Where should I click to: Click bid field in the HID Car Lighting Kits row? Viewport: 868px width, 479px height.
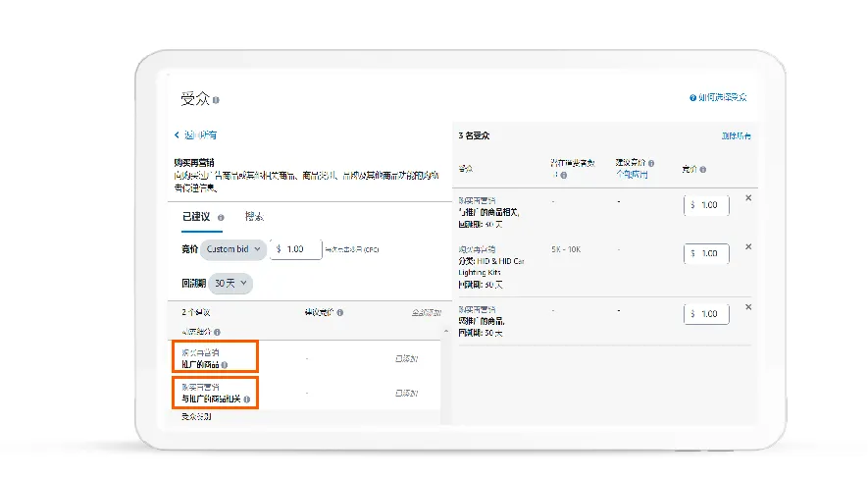point(706,253)
